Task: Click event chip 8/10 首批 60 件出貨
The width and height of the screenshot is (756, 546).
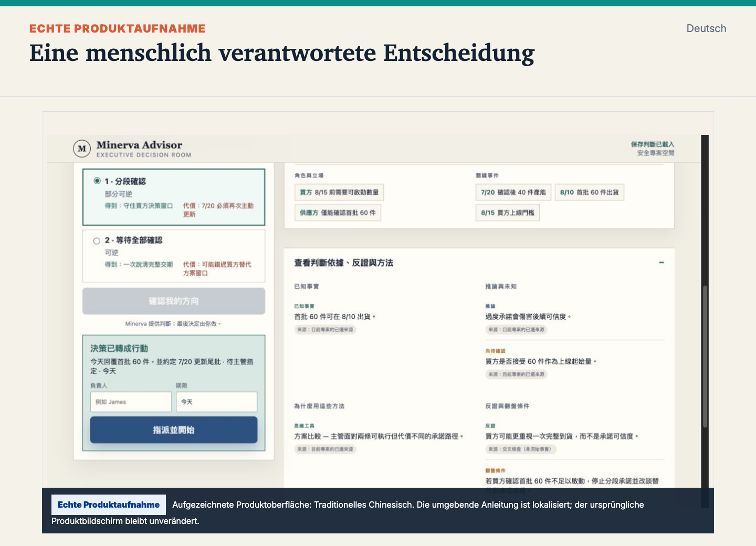Action: (x=590, y=192)
